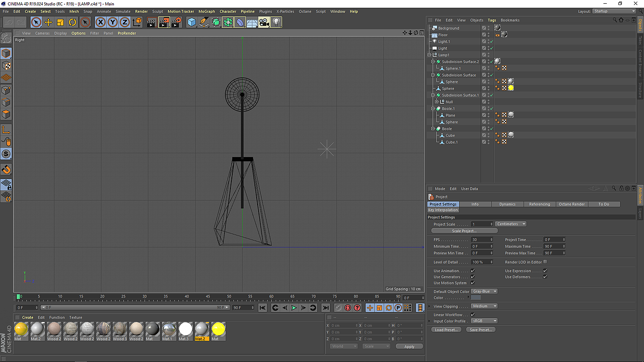Switch to the Dynamics tab

[507, 204]
